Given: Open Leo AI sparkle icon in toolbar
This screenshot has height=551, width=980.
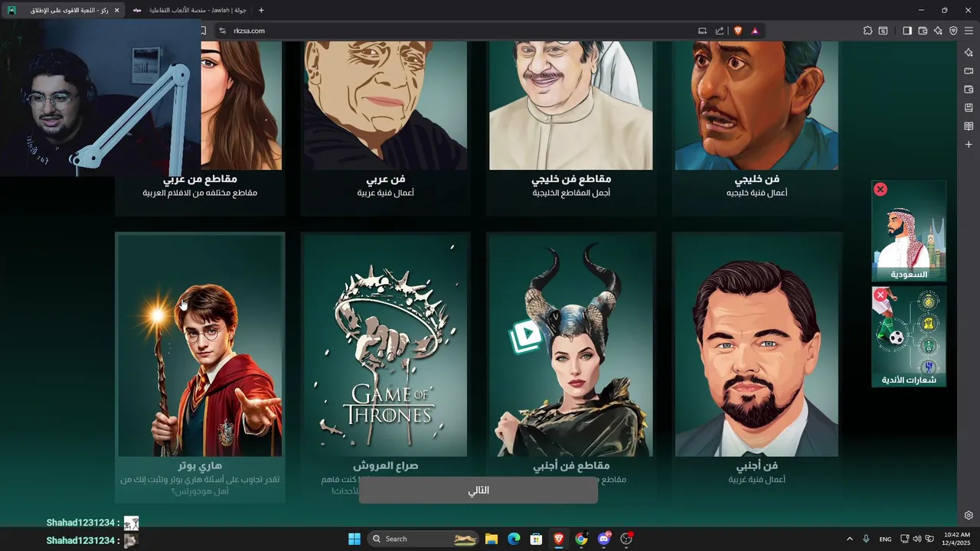Looking at the screenshot, I should pyautogui.click(x=938, y=31).
